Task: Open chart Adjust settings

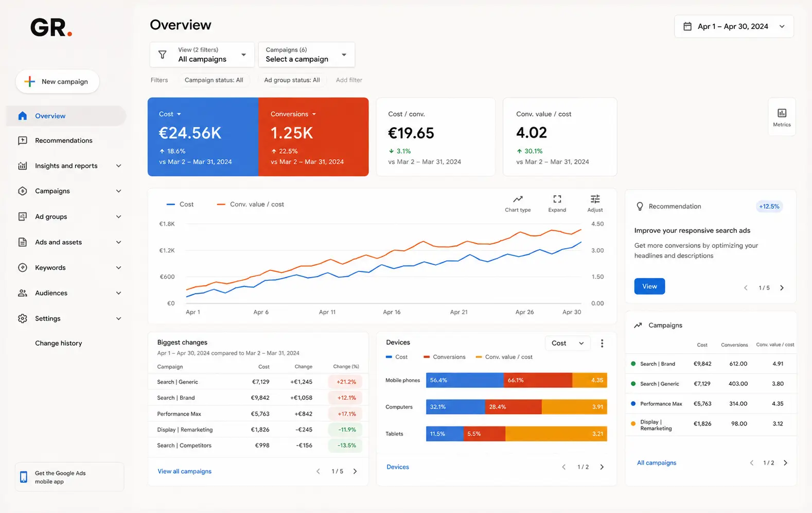Action: pyautogui.click(x=595, y=203)
